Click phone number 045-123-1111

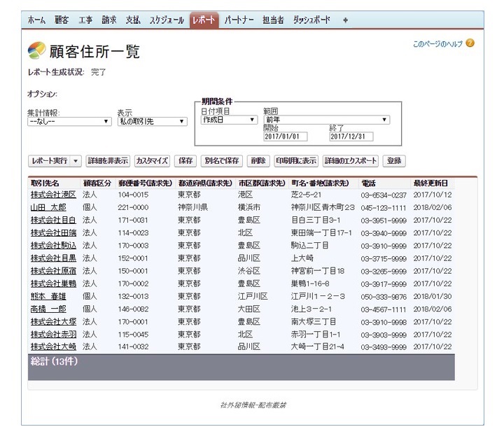[384, 208]
